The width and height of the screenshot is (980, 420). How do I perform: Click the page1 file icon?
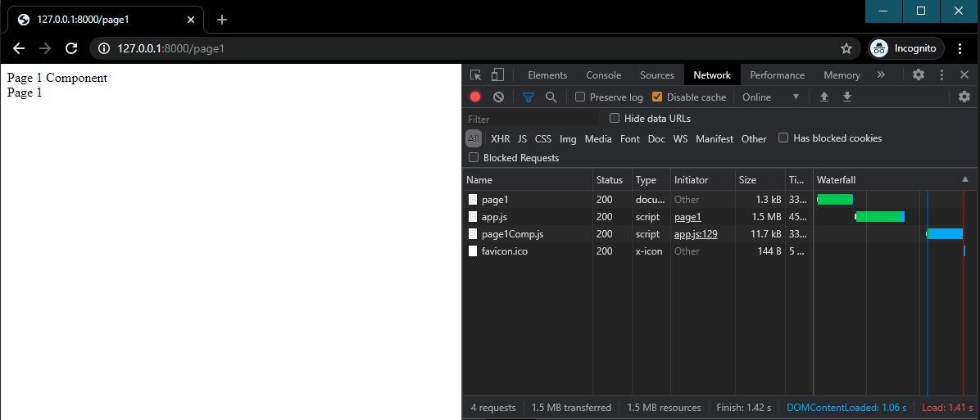click(473, 200)
